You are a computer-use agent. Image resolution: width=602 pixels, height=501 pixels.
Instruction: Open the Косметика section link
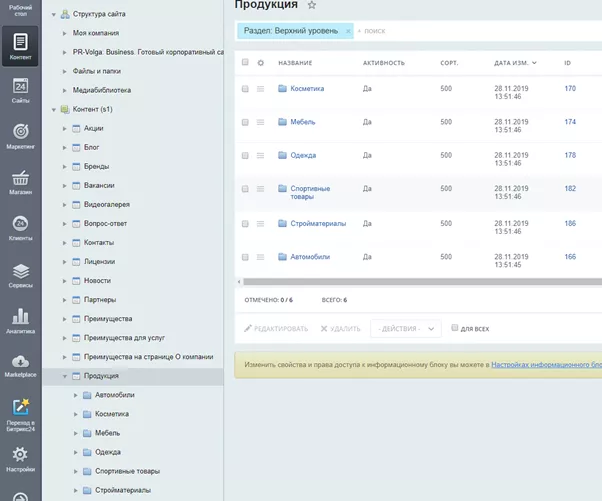coord(307,89)
